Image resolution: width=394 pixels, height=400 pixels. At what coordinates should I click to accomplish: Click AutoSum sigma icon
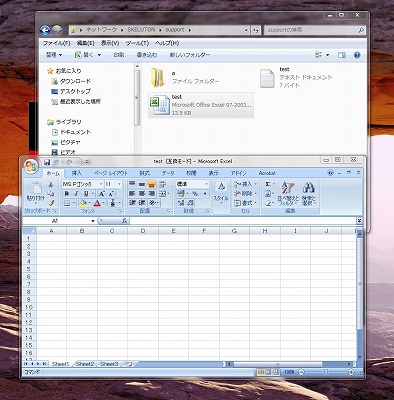(267, 184)
